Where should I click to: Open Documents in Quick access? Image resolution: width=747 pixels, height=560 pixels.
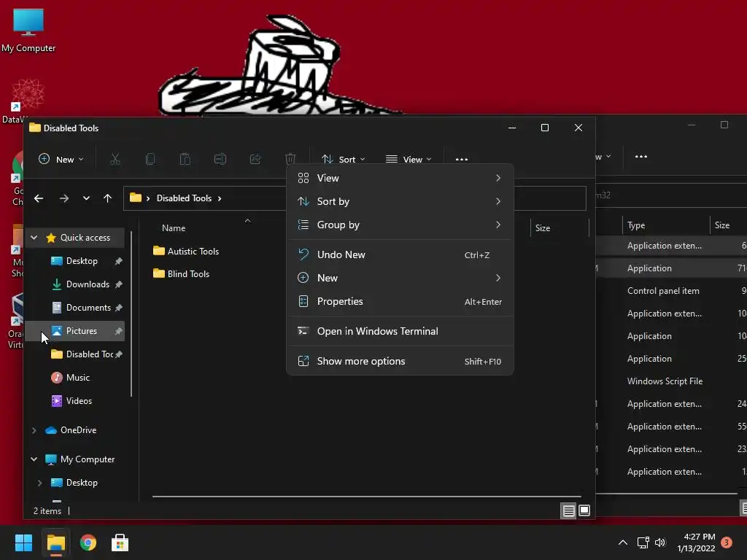click(75, 308)
